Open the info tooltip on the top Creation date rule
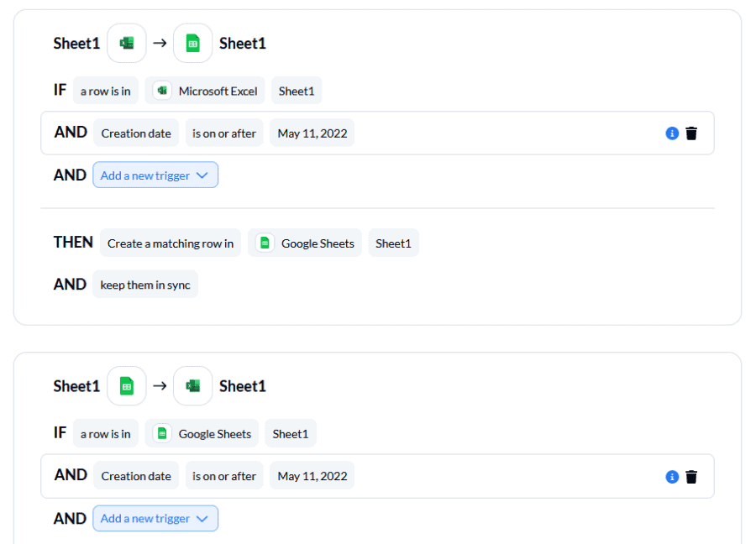Image resolution: width=756 pixels, height=544 pixels. (x=671, y=133)
